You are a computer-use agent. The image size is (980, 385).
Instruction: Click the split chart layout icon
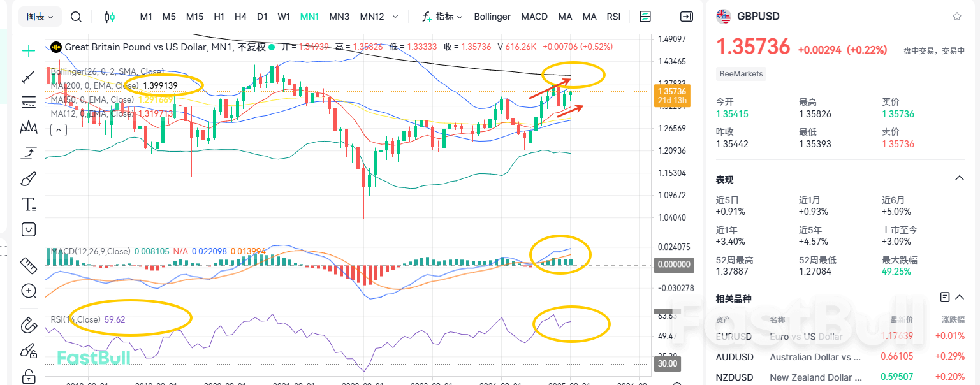[645, 17]
